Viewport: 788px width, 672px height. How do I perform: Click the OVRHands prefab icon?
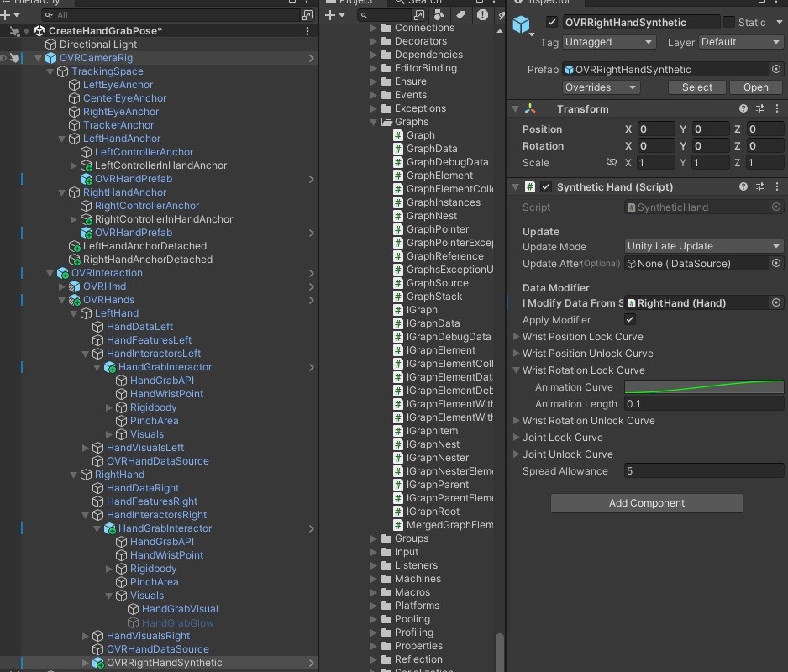click(x=75, y=300)
